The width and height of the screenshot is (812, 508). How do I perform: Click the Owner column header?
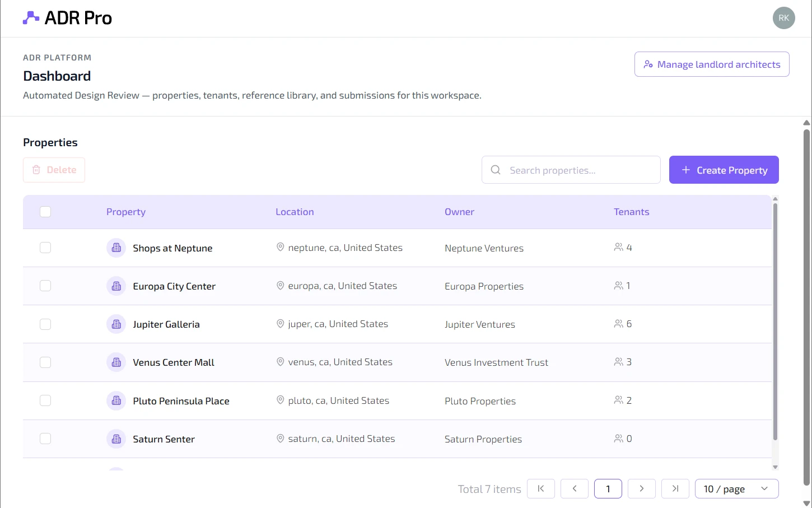pyautogui.click(x=459, y=212)
